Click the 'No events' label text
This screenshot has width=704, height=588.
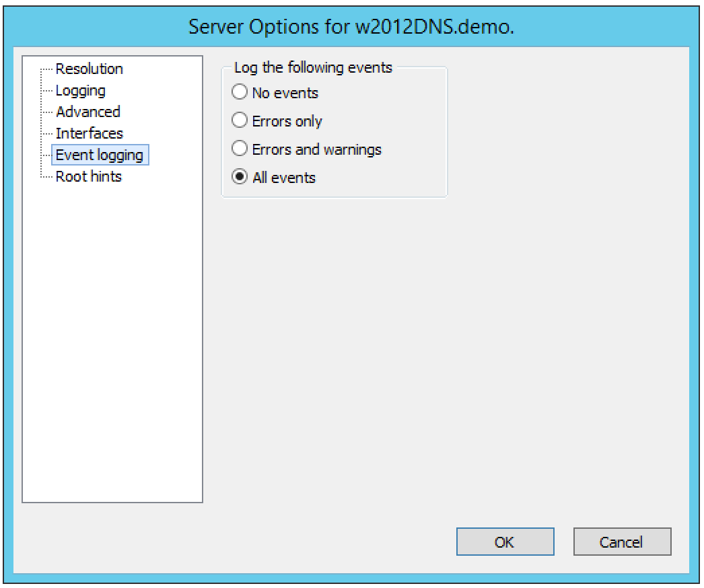coord(285,93)
